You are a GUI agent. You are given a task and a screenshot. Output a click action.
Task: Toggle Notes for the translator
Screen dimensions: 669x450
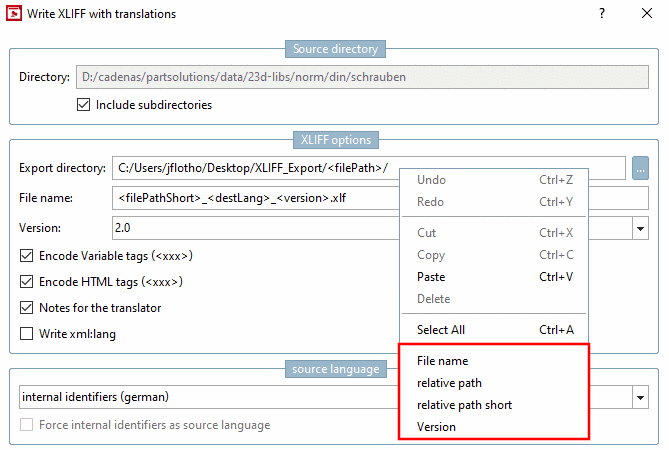point(27,308)
